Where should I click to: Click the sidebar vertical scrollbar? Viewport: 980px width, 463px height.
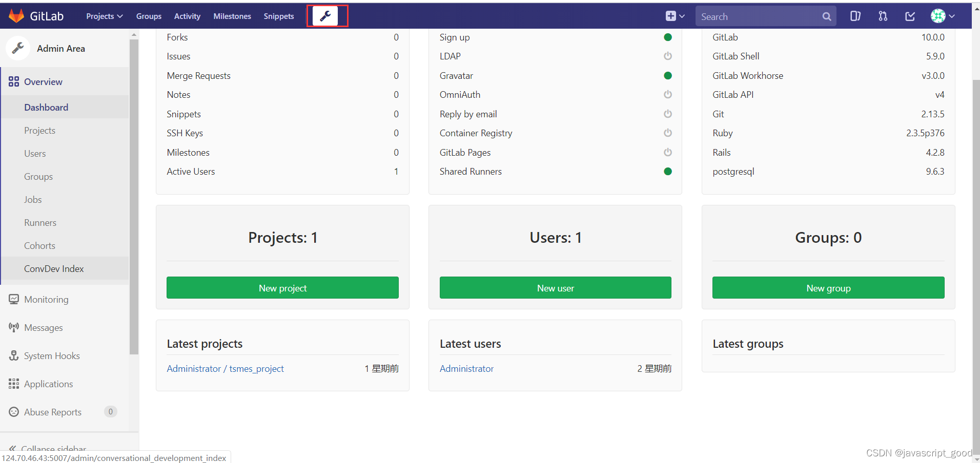coord(134,197)
